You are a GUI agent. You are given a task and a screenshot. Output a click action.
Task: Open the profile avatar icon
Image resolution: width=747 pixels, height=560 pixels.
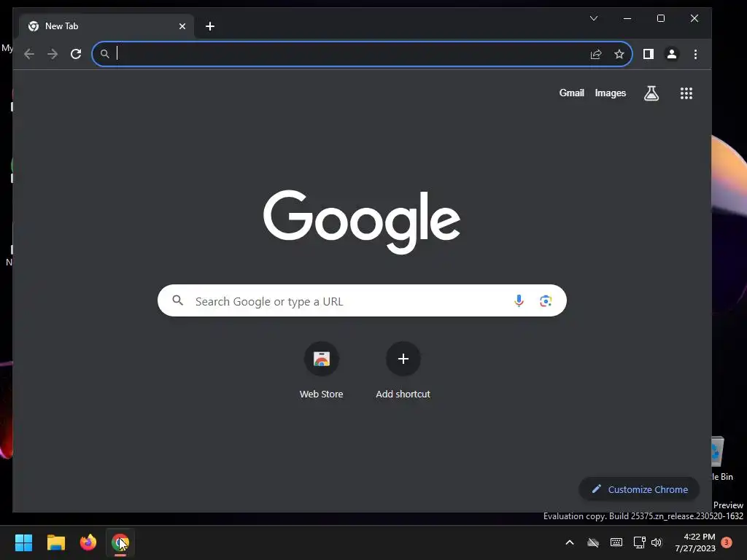[x=672, y=54]
